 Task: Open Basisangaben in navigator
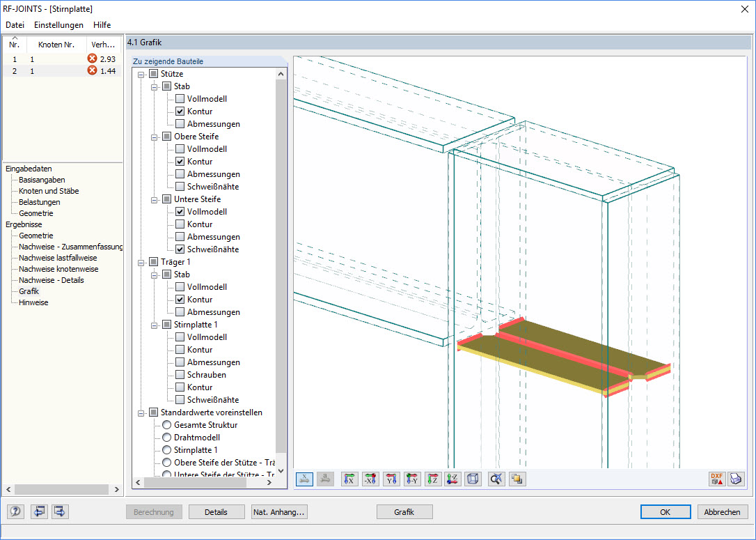pos(42,180)
